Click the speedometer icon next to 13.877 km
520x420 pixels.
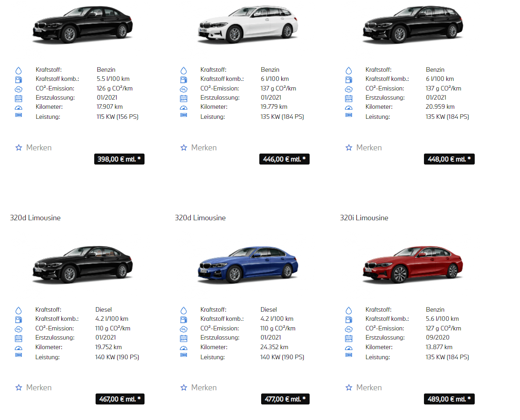[348, 348]
